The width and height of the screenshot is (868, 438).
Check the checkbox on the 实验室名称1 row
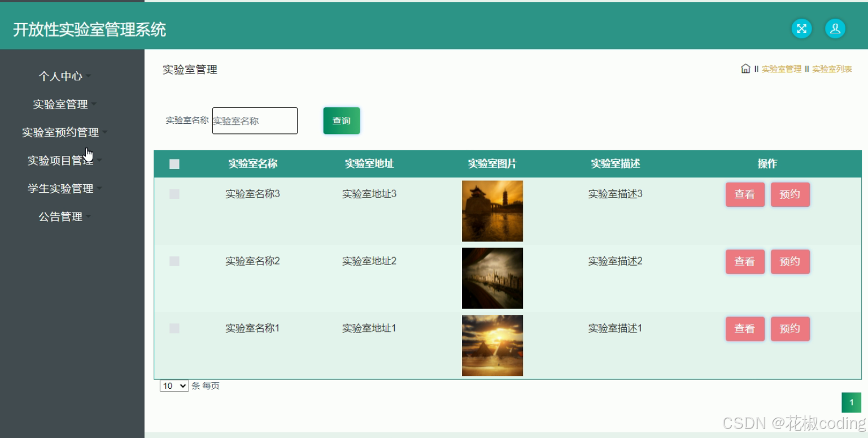tap(174, 328)
